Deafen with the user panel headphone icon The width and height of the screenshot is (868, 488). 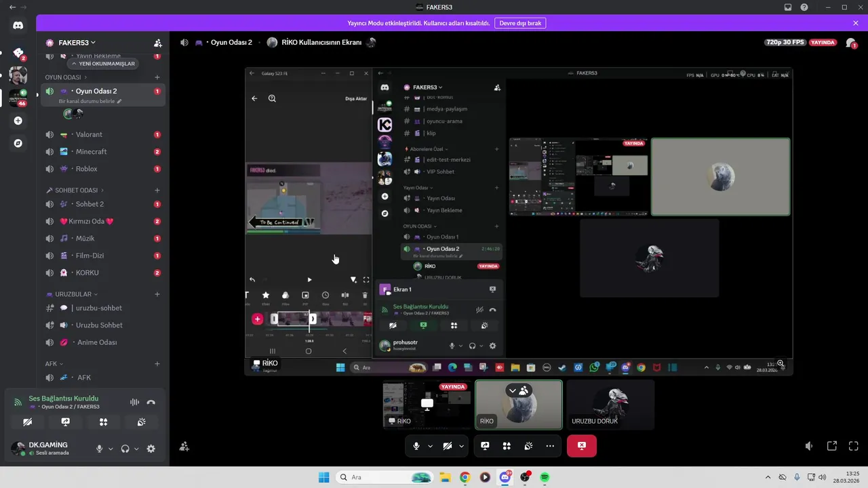click(x=125, y=449)
